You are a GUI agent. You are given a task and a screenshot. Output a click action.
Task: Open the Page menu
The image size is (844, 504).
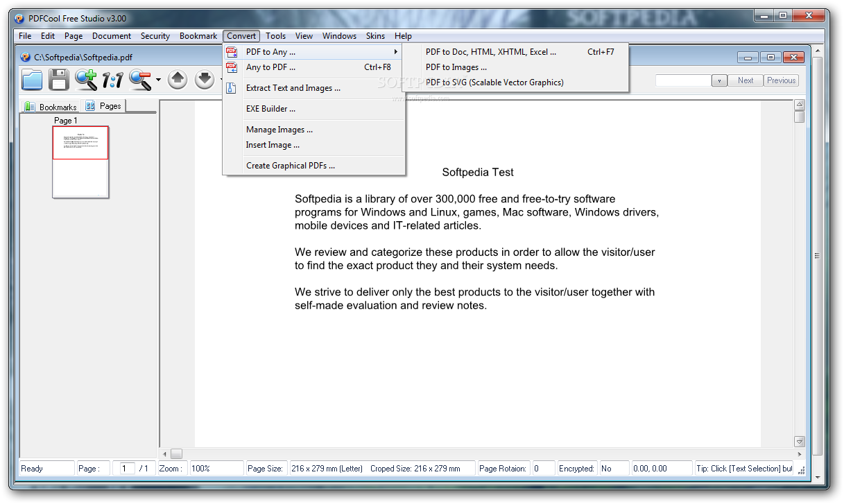[x=74, y=36]
